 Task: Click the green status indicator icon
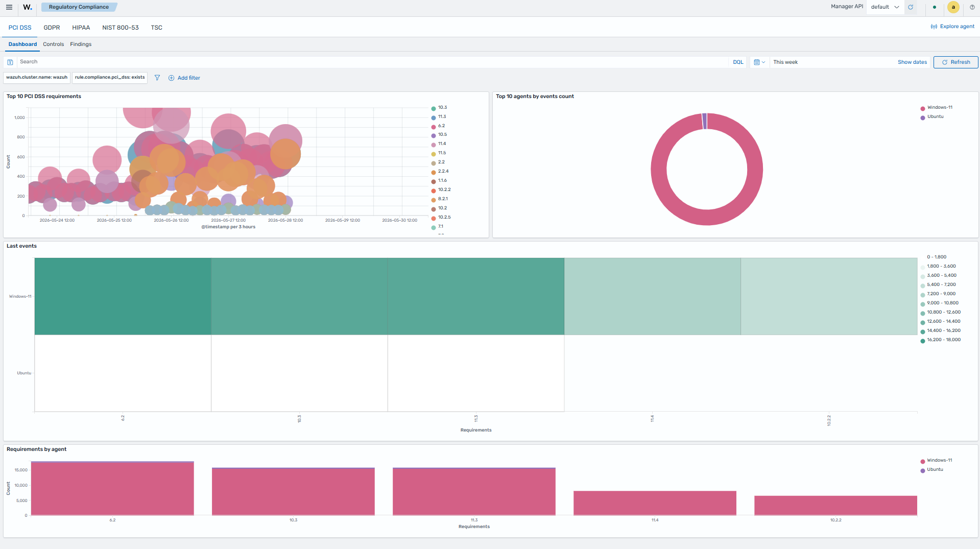[935, 7]
